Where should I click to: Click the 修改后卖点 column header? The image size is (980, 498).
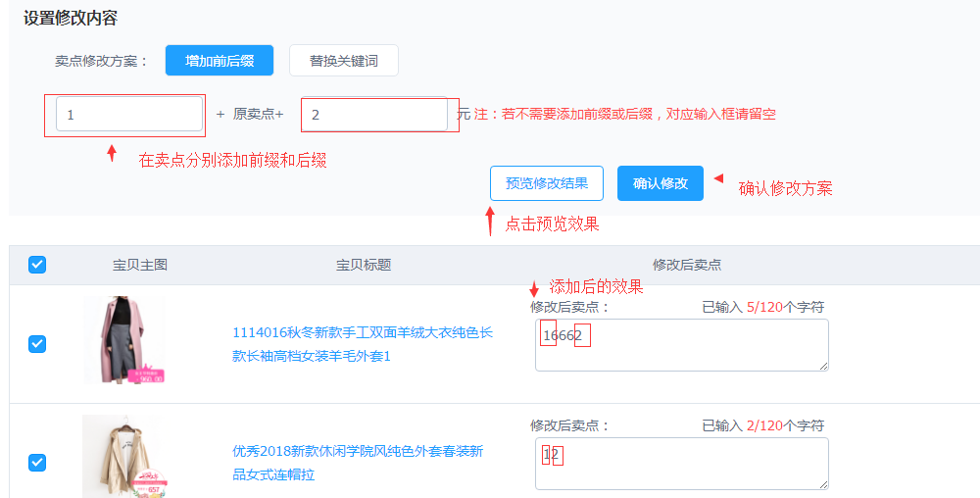[687, 265]
